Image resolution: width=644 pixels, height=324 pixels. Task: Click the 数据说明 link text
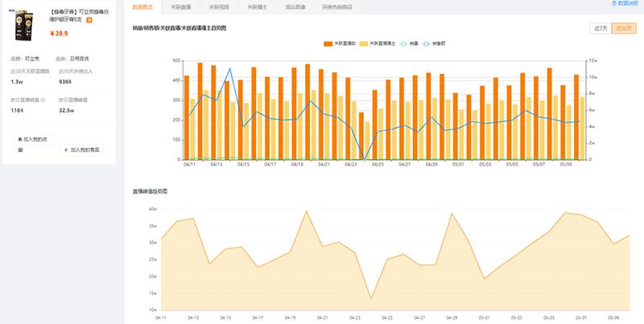pos(628,4)
